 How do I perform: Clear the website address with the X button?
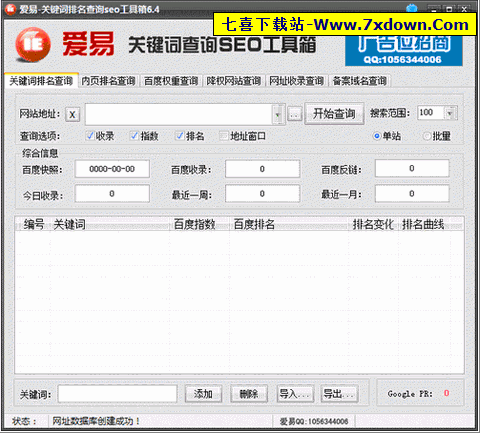(72, 115)
